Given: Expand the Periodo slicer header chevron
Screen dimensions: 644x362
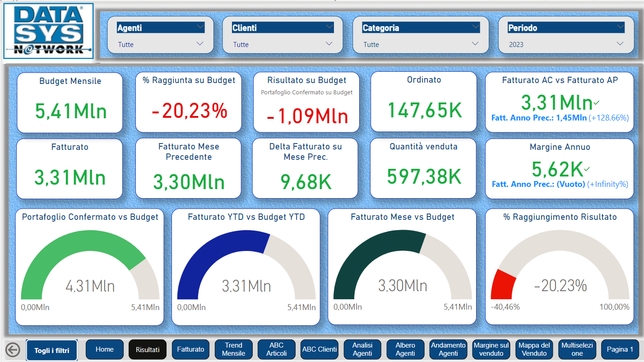Looking at the screenshot, I should tap(620, 27).
